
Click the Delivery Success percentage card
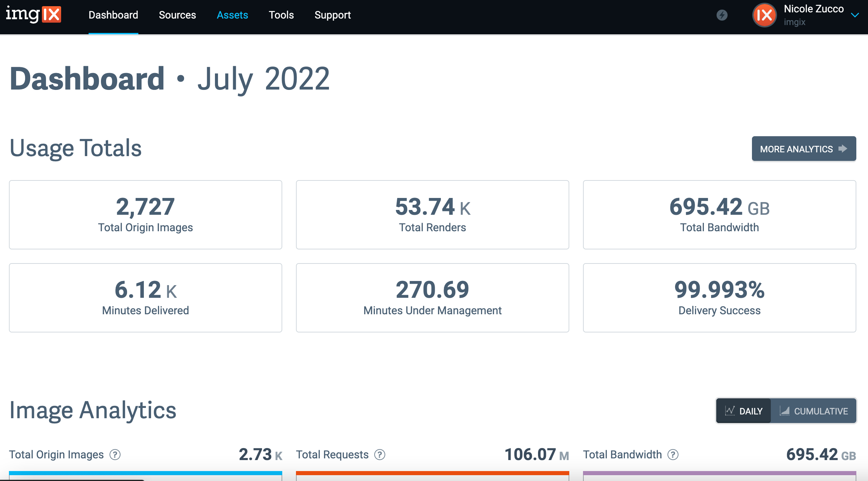[x=719, y=298]
